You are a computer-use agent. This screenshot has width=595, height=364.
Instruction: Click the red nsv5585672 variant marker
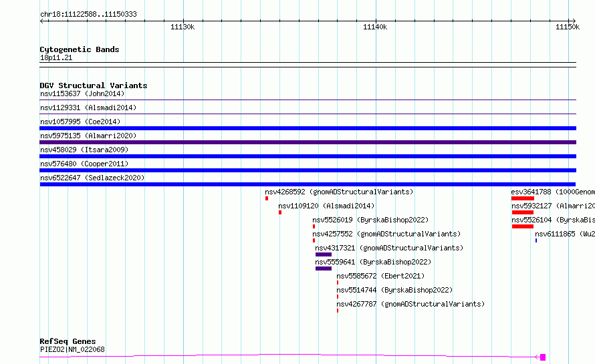click(x=338, y=283)
